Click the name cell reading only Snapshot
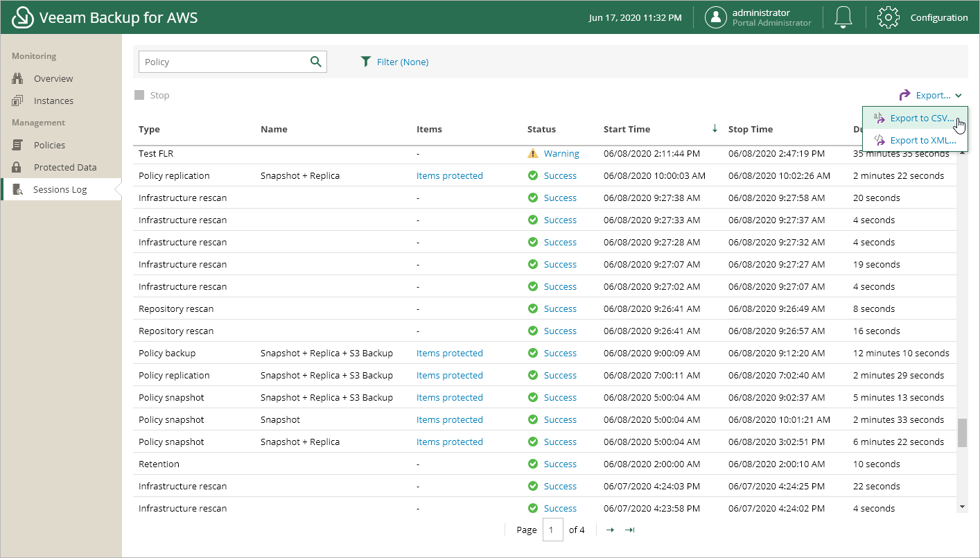This screenshot has height=558, width=980. pos(280,419)
